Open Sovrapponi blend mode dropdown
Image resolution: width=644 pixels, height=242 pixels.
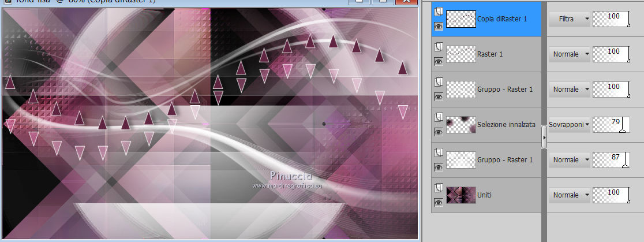pyautogui.click(x=569, y=125)
